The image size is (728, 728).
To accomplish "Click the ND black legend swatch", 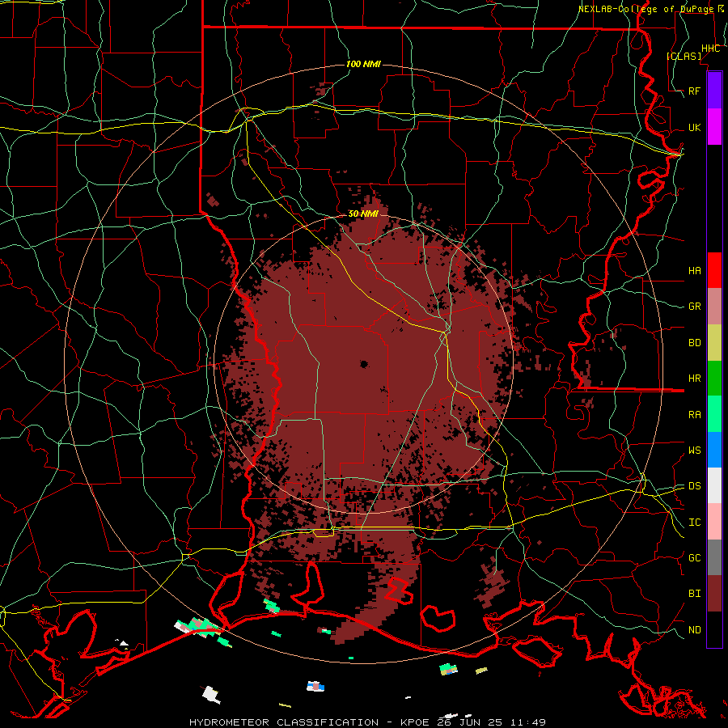I will pos(714,629).
